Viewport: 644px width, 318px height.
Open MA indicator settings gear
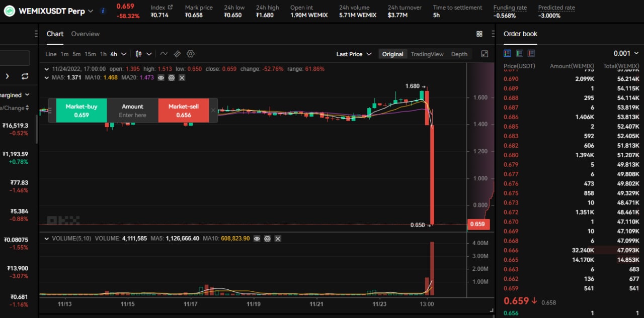click(172, 78)
